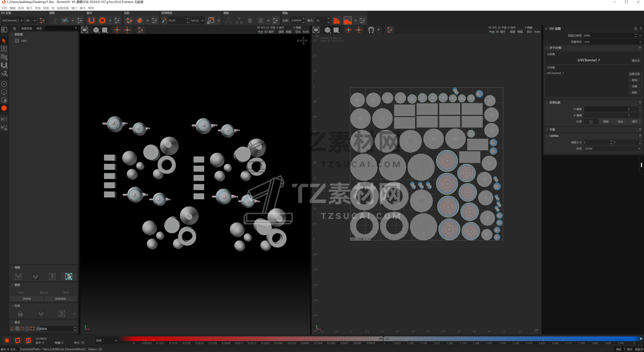Click the planar projection arrows icon in 投影
This screenshot has height=352, width=644.
click(129, 20)
